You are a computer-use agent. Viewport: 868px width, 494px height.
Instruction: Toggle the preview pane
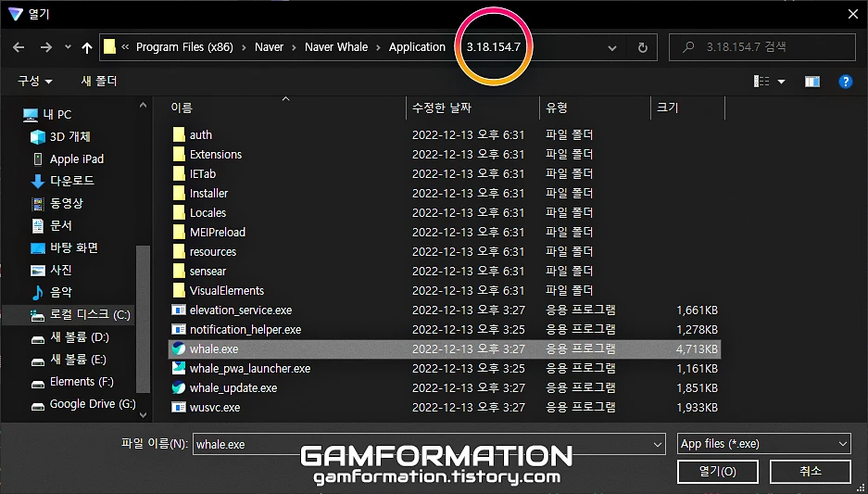pyautogui.click(x=812, y=82)
